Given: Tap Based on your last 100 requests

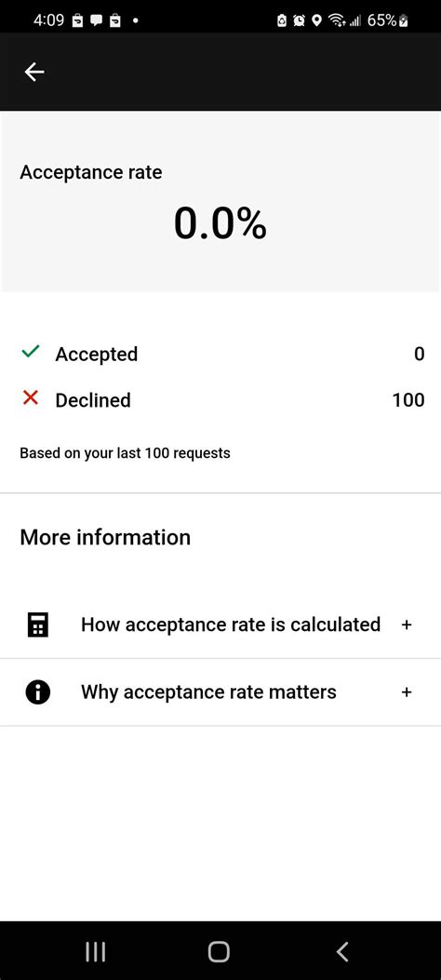Looking at the screenshot, I should [125, 452].
